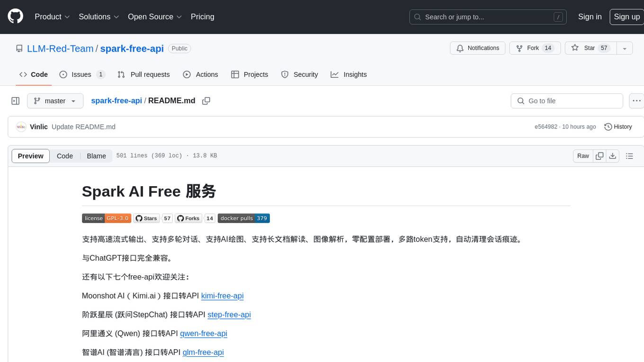Download the raw file
Viewport: 644px width, 362px height.
(x=612, y=156)
